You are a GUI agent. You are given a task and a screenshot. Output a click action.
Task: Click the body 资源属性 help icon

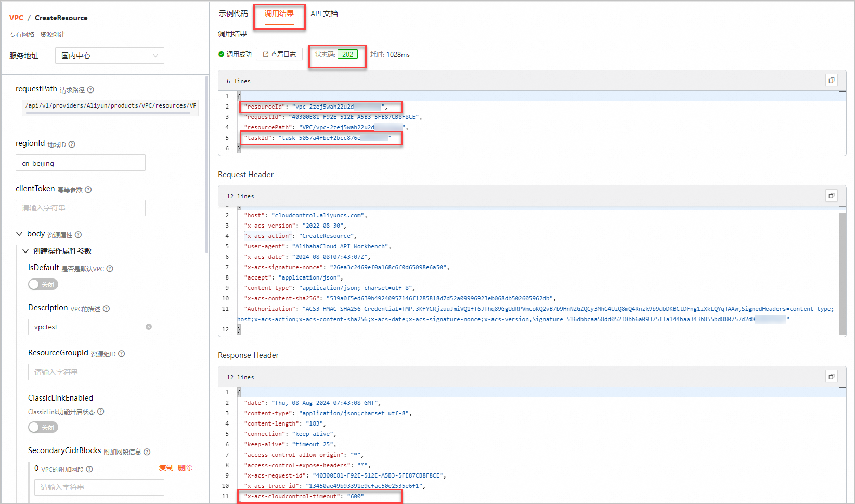click(x=79, y=235)
